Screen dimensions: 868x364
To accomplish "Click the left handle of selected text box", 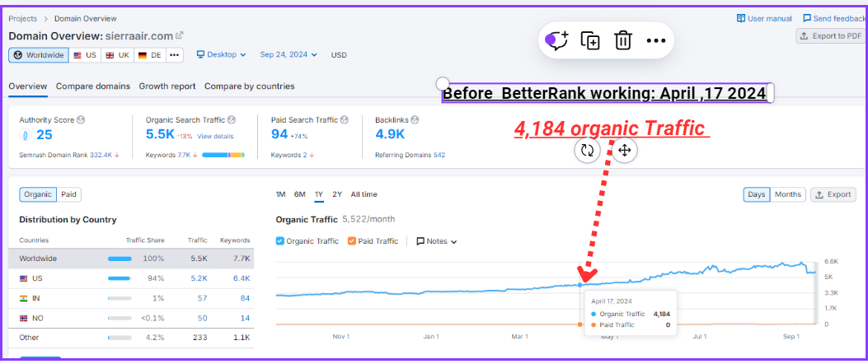I will tap(443, 83).
